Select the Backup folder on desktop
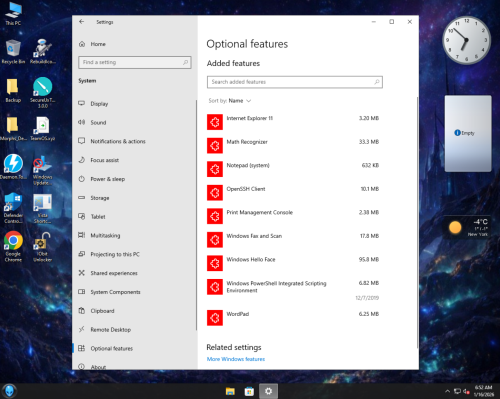 click(x=13, y=90)
